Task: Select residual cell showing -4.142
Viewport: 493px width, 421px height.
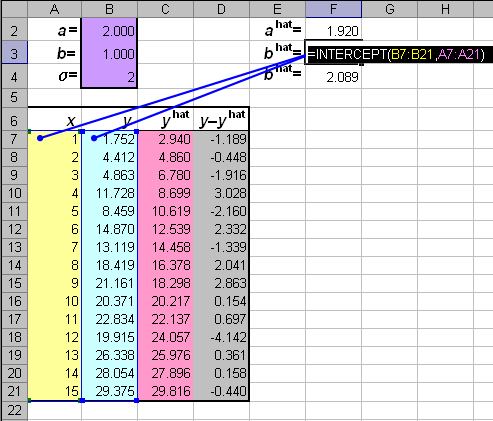Action: click(221, 337)
